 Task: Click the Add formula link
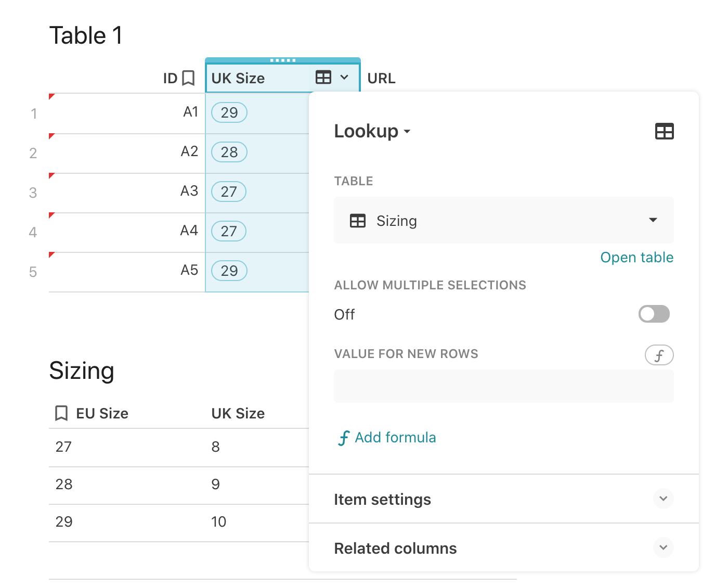387,438
